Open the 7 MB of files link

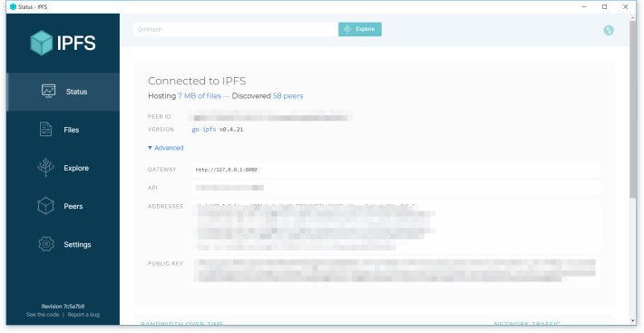point(200,96)
